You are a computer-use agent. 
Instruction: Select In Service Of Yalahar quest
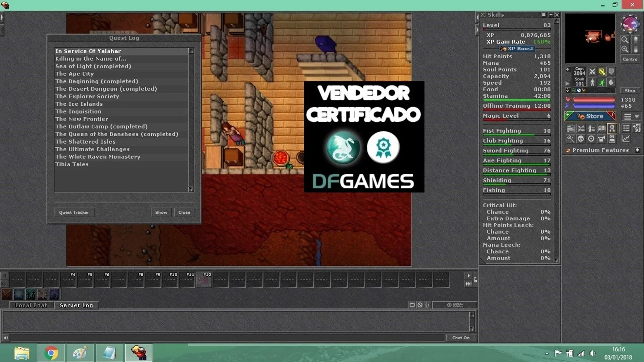coord(121,51)
